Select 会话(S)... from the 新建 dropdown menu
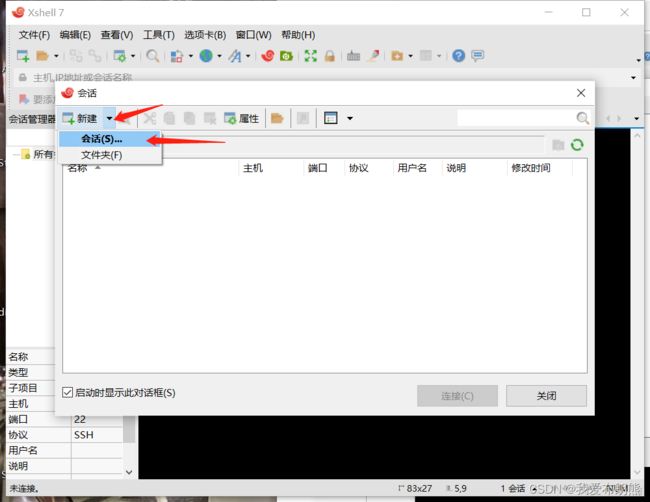Screen dimensions: 650x502 109,139
